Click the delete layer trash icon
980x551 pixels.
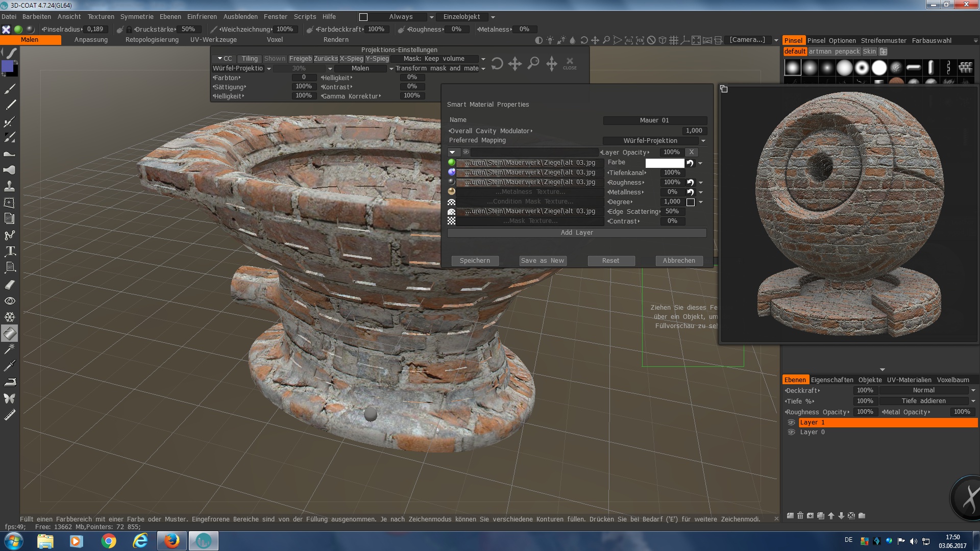(800, 516)
